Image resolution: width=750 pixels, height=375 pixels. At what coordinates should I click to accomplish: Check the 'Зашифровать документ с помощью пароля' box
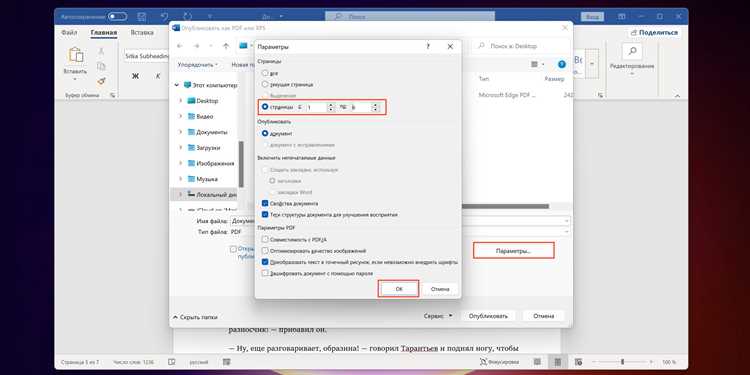tap(265, 273)
